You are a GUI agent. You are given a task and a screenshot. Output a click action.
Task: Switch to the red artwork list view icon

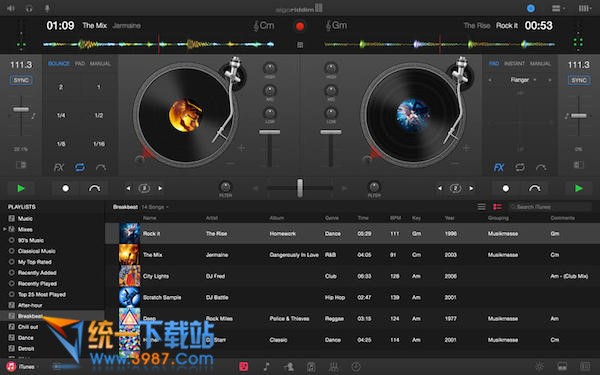tap(497, 207)
